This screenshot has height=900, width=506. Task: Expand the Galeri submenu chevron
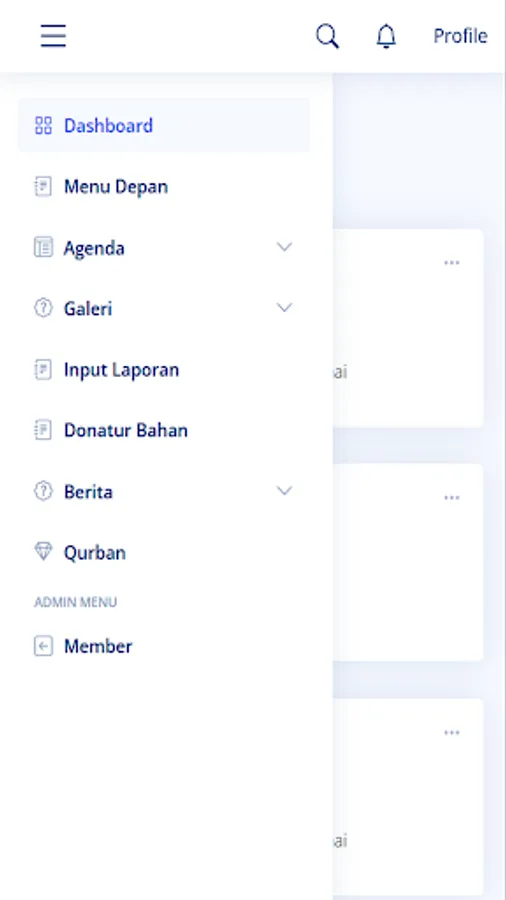[285, 308]
